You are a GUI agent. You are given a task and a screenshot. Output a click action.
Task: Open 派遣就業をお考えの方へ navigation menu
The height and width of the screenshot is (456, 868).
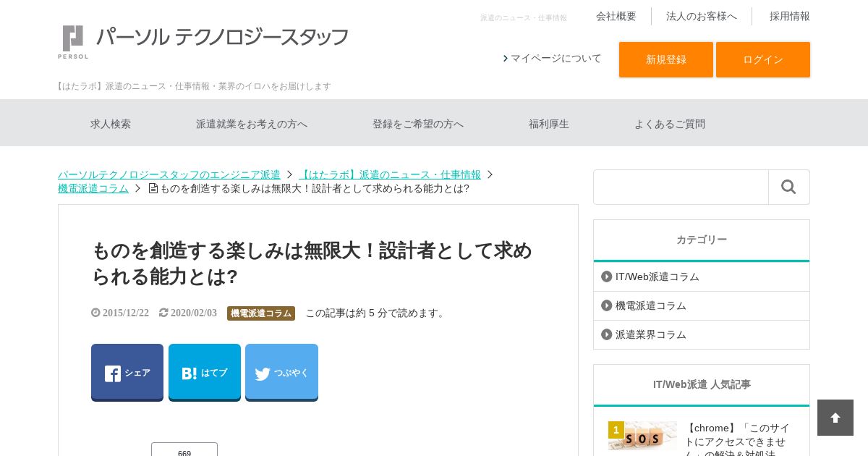point(252,124)
